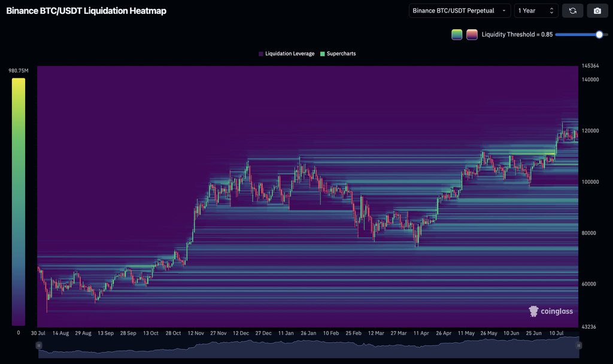Click the '26 Jan' date axis label
The image size is (613, 364).
(x=308, y=333)
